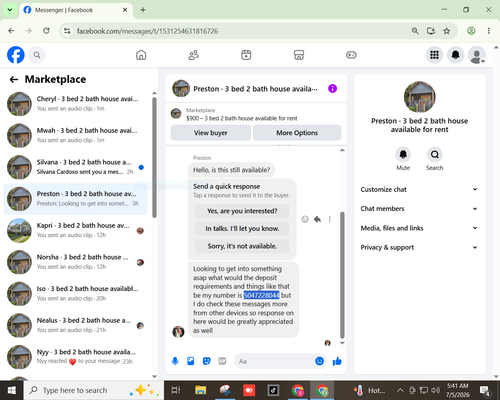Click the Facebook search magnifier icon

[x=37, y=55]
